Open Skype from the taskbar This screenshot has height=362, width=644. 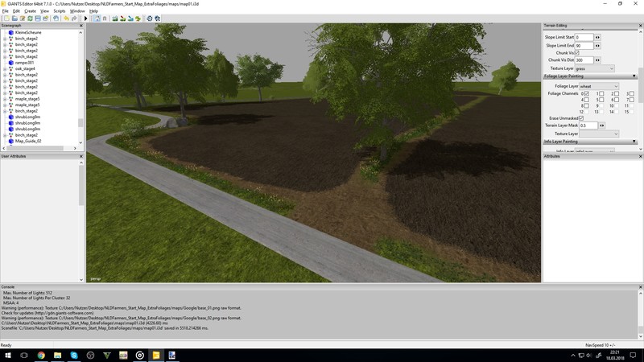(74, 355)
